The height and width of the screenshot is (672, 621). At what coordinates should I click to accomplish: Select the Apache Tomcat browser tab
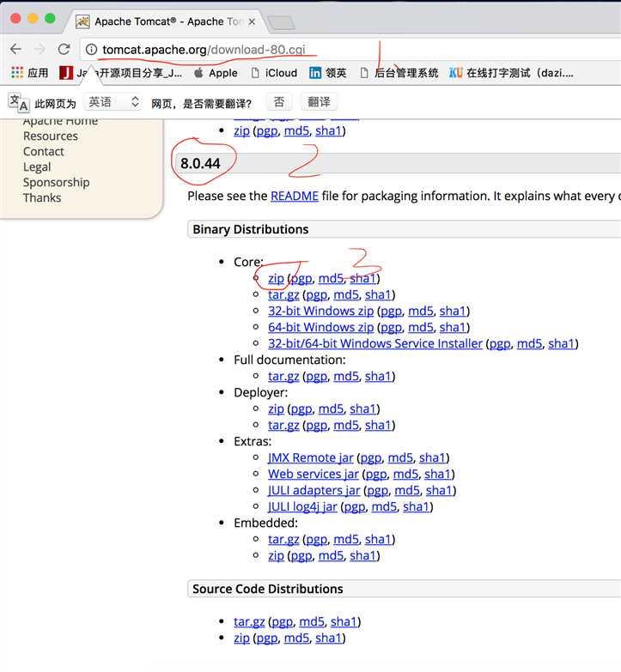(165, 21)
